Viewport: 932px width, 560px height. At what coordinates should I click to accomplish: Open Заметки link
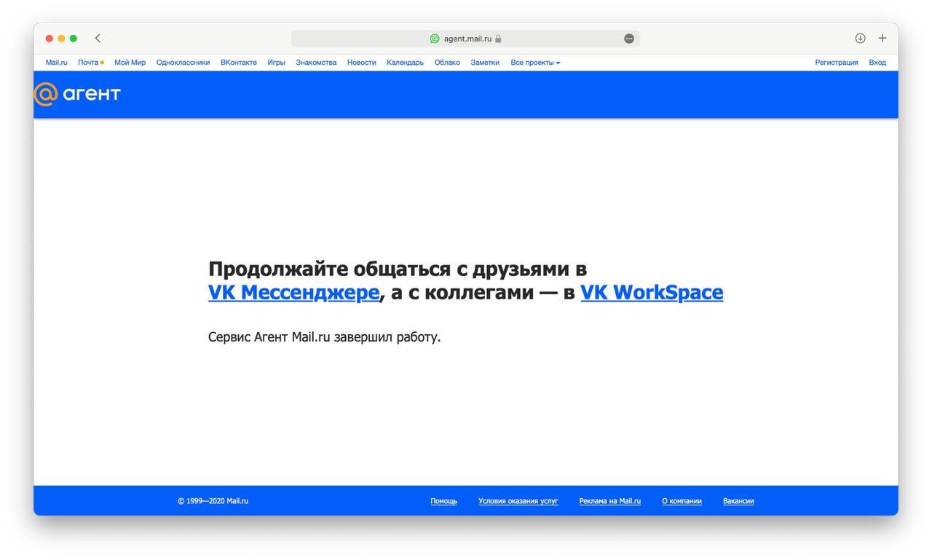point(485,63)
